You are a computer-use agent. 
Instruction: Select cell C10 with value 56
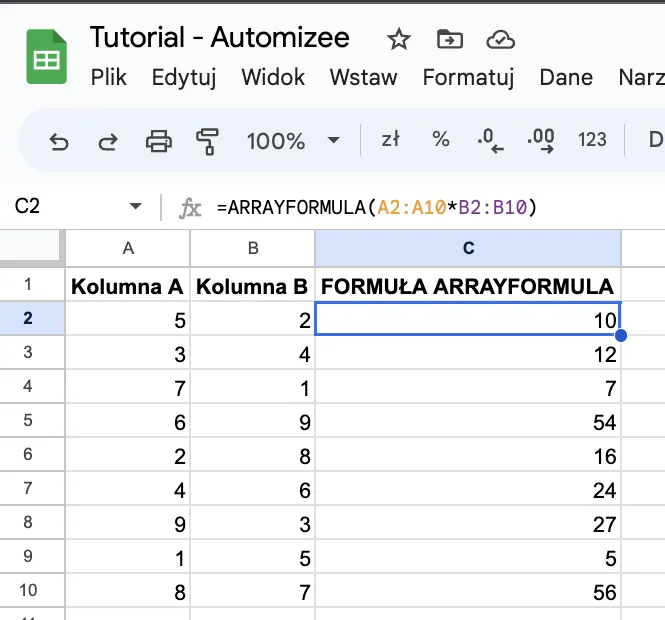pyautogui.click(x=468, y=590)
